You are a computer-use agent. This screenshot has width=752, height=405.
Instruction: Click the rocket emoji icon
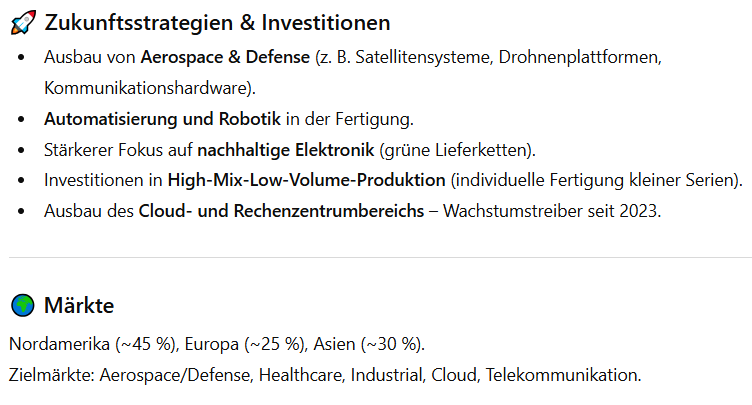pos(20,22)
